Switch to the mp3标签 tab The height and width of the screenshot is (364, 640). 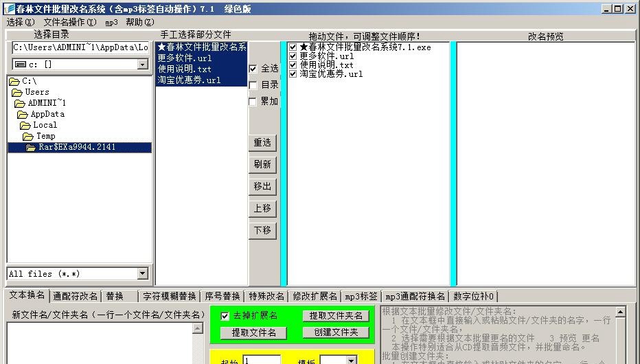[x=361, y=296]
